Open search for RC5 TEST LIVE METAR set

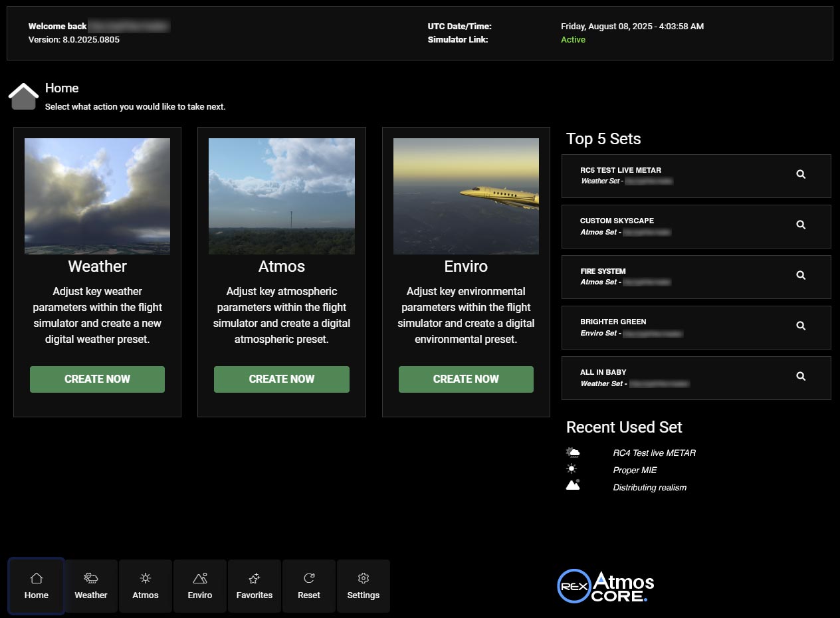(x=800, y=174)
